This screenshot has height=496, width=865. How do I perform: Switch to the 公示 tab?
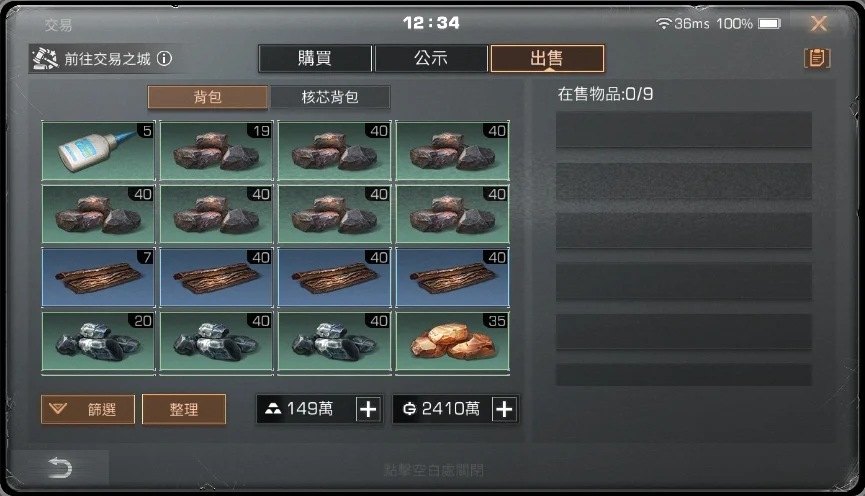tap(431, 58)
